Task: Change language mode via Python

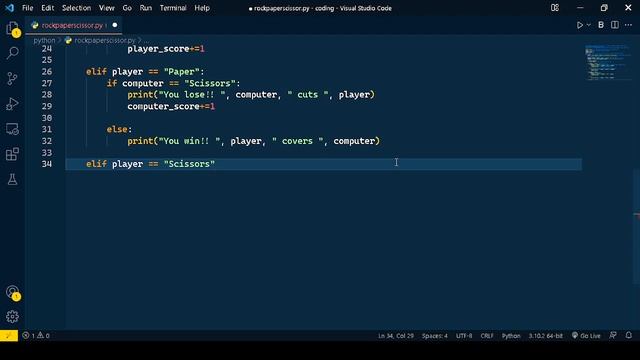Action: click(511, 336)
